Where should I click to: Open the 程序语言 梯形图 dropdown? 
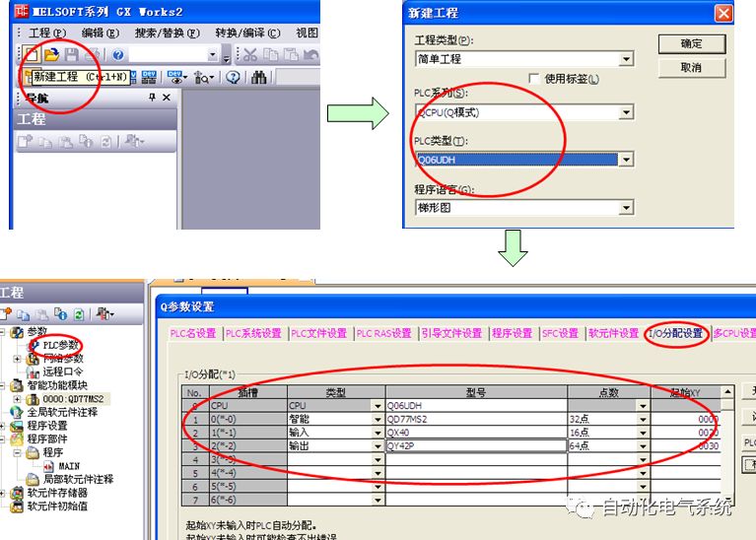[x=626, y=208]
